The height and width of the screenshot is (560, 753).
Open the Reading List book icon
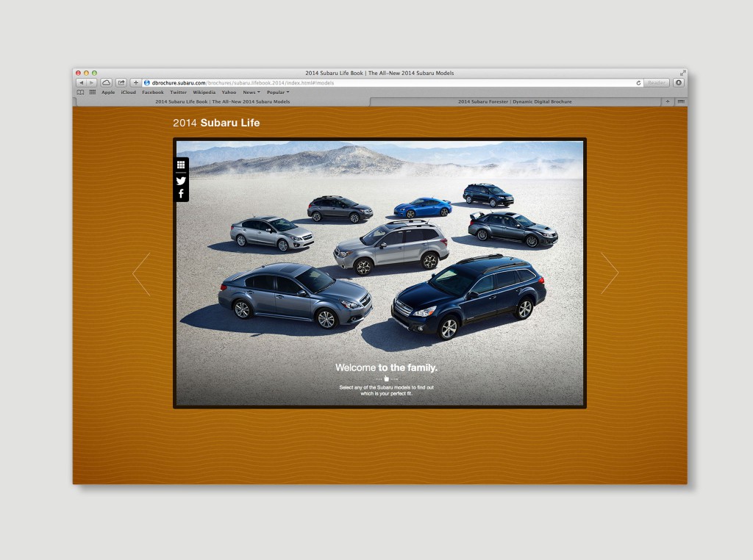click(x=80, y=92)
